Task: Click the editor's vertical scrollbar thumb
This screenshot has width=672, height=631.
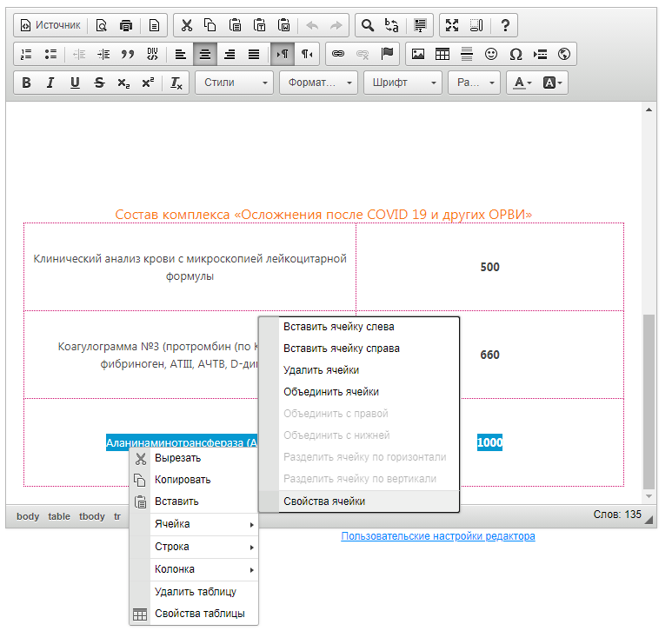Action: (x=649, y=400)
